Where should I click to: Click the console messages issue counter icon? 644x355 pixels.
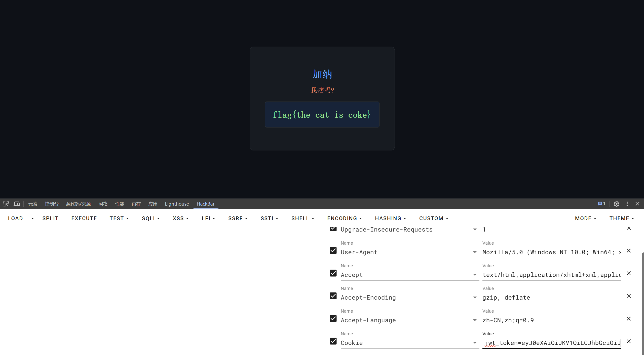click(601, 204)
